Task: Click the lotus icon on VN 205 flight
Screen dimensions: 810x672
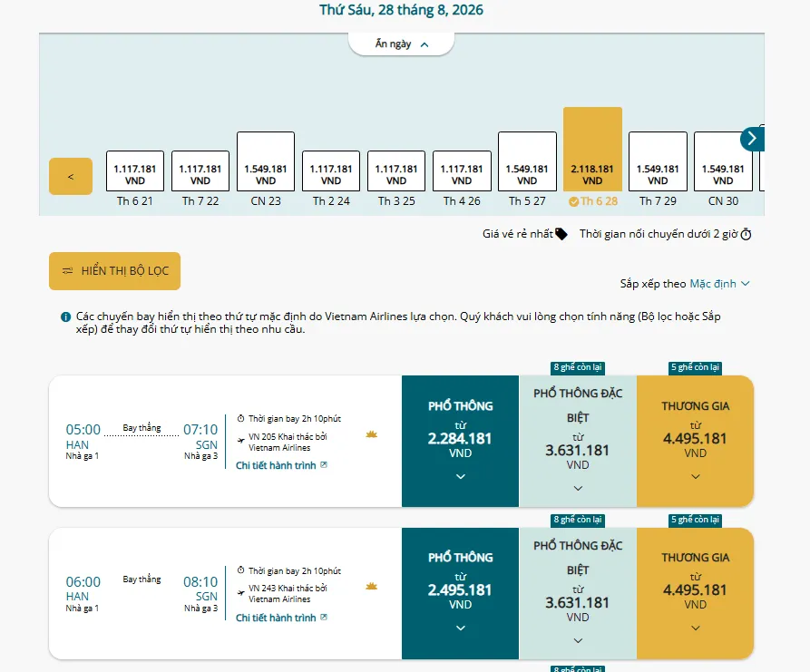Action: tap(371, 434)
